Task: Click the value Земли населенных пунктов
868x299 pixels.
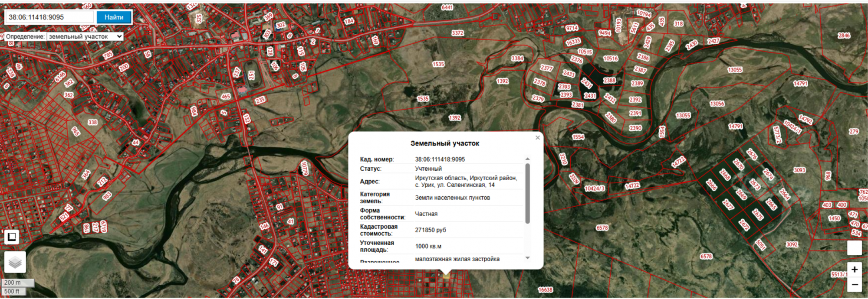Action: tap(452, 198)
